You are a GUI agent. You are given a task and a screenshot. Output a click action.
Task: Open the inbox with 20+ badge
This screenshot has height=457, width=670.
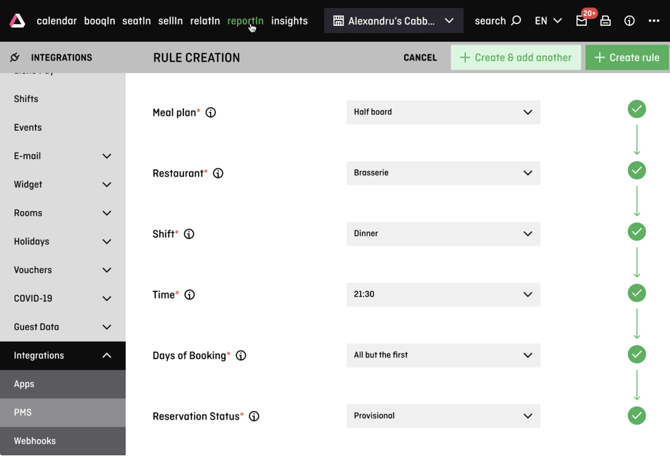(x=582, y=21)
